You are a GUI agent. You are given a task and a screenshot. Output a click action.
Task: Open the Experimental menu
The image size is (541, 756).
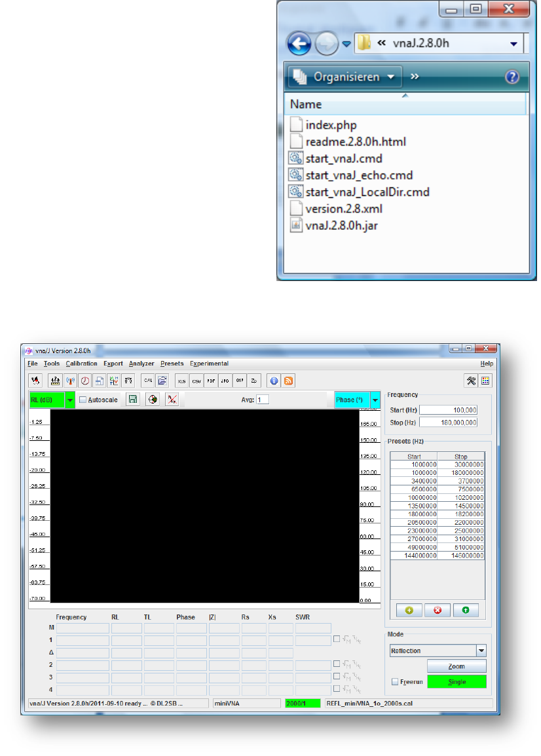pos(210,364)
